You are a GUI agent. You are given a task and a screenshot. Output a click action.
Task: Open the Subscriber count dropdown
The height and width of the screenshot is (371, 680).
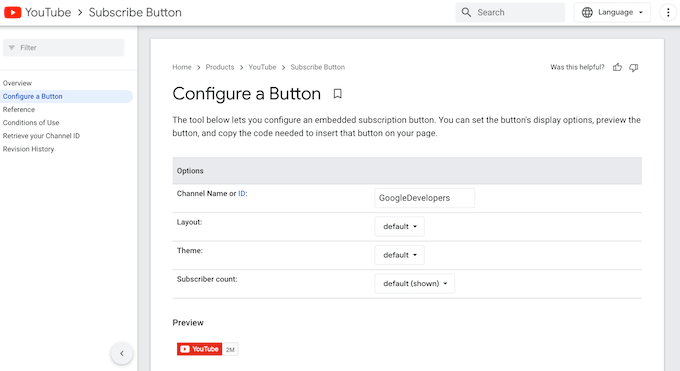(415, 284)
